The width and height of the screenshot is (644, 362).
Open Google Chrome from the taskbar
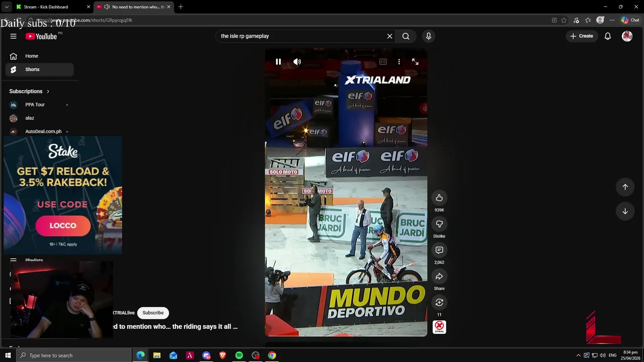(x=272, y=355)
